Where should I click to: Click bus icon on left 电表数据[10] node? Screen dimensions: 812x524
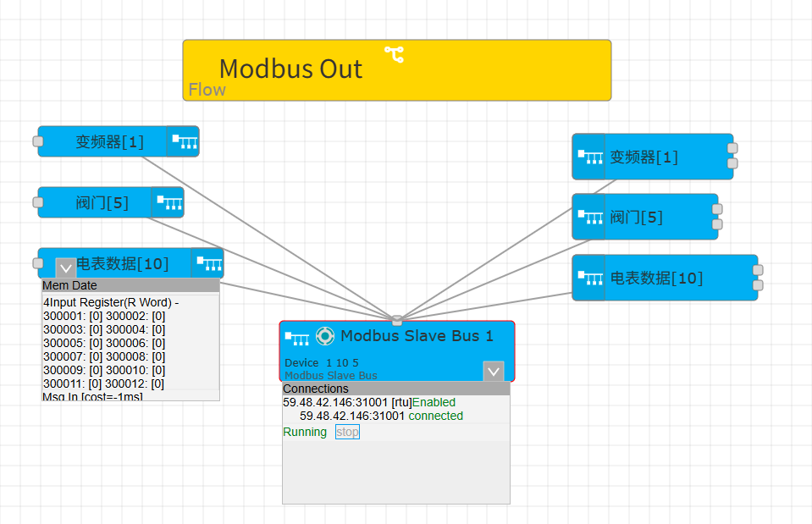[x=209, y=263]
